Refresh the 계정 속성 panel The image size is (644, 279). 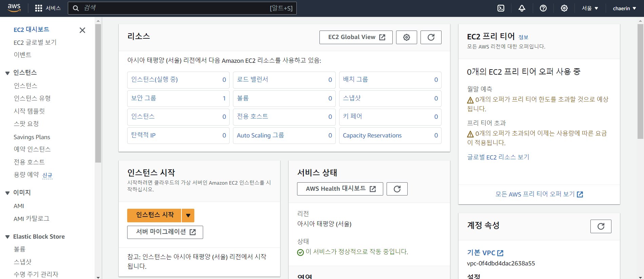click(x=601, y=226)
